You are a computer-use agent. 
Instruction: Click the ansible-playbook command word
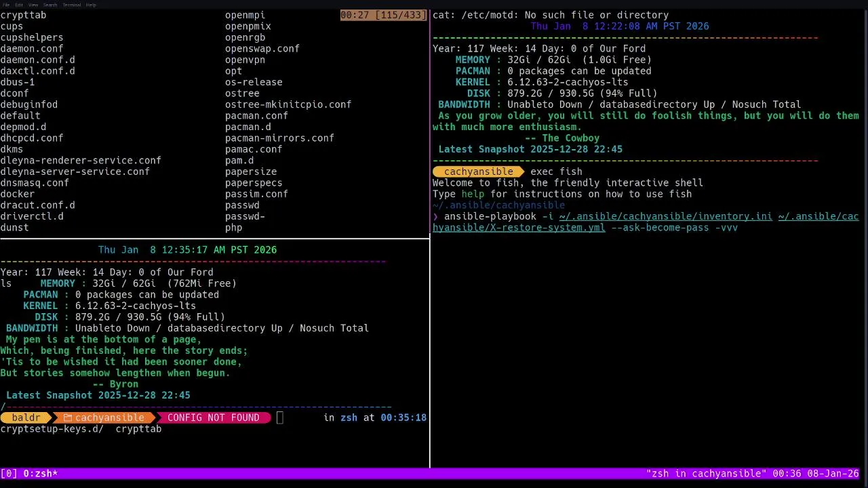[x=490, y=216]
